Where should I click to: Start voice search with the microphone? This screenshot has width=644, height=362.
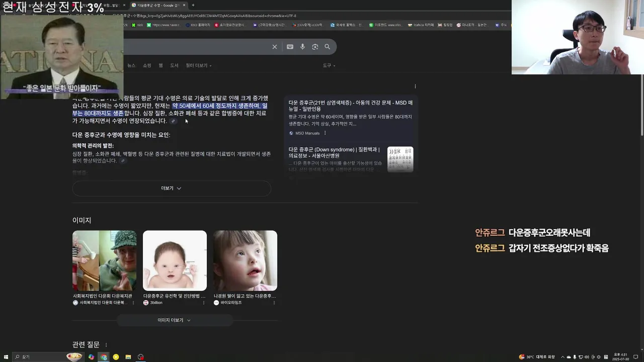coord(302,47)
